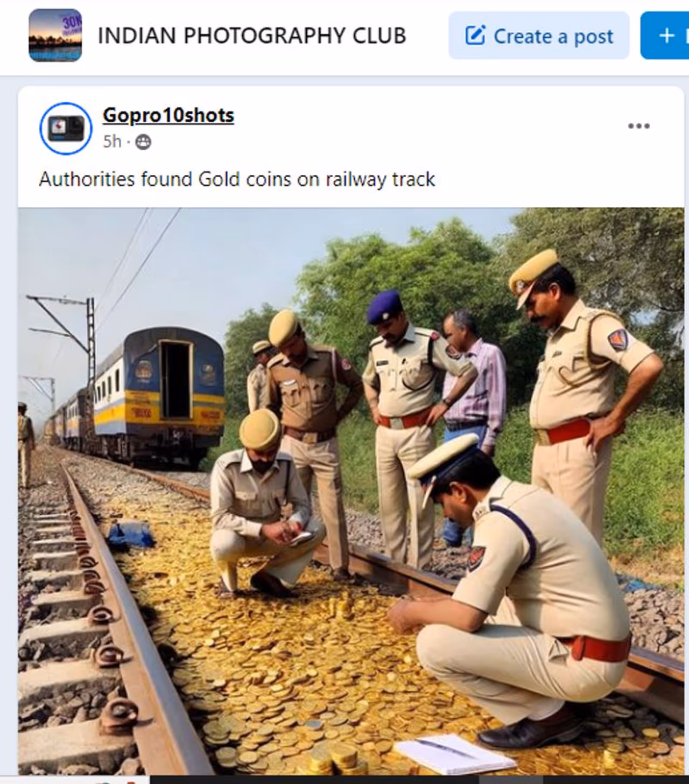The width and height of the screenshot is (689, 784).
Task: Click the INDIAN PHOTOGRAPHY CLUB group title
Action: [251, 36]
